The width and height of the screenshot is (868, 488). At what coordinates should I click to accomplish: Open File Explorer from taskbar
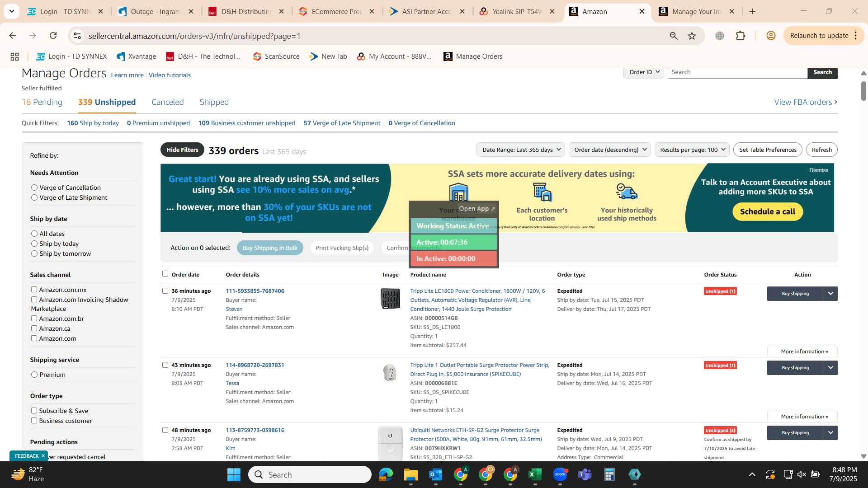pyautogui.click(x=410, y=474)
